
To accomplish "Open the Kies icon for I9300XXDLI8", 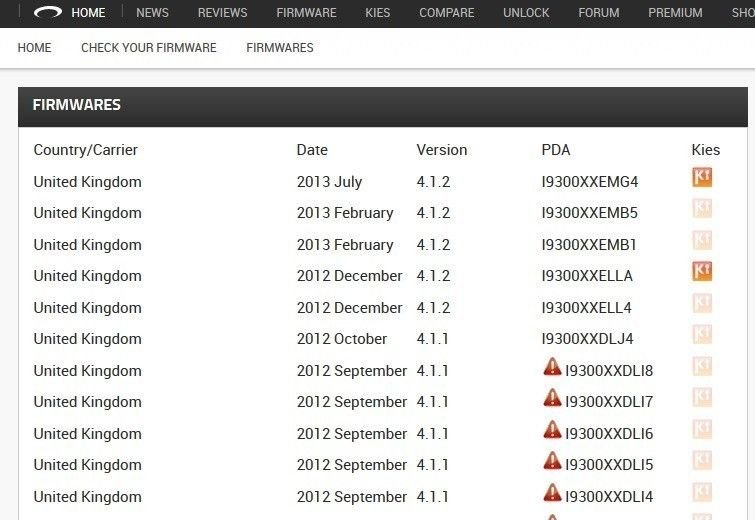I will click(x=702, y=366).
